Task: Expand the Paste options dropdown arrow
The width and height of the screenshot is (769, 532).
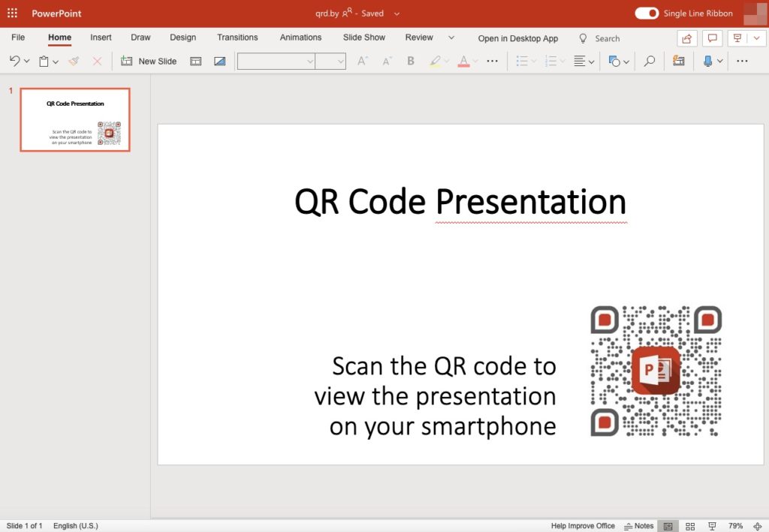Action: (56, 62)
